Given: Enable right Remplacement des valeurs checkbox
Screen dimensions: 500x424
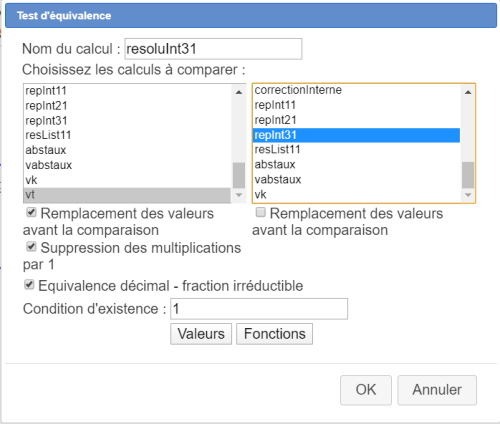Looking at the screenshot, I should click(x=260, y=212).
